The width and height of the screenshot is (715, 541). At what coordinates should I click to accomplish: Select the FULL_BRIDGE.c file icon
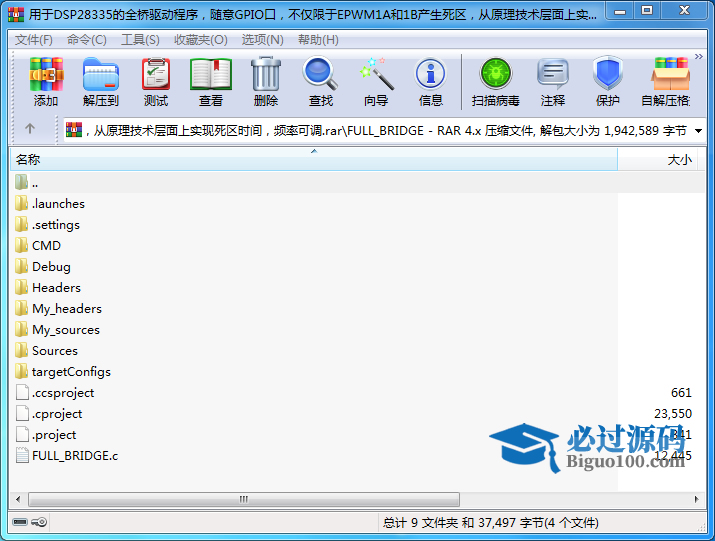(22, 455)
